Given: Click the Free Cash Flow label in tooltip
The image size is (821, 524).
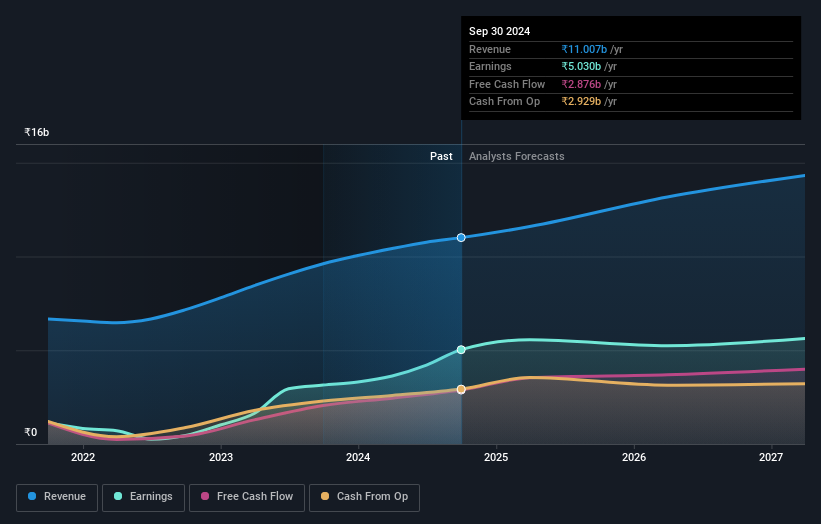Looking at the screenshot, I should (x=507, y=84).
